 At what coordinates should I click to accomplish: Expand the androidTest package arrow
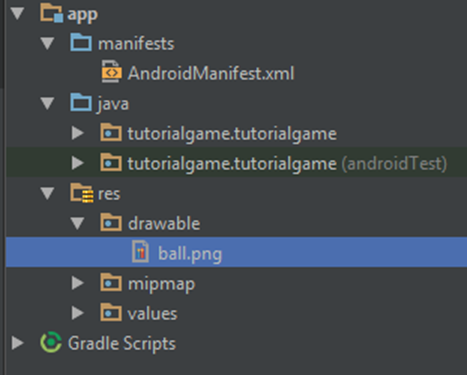77,163
